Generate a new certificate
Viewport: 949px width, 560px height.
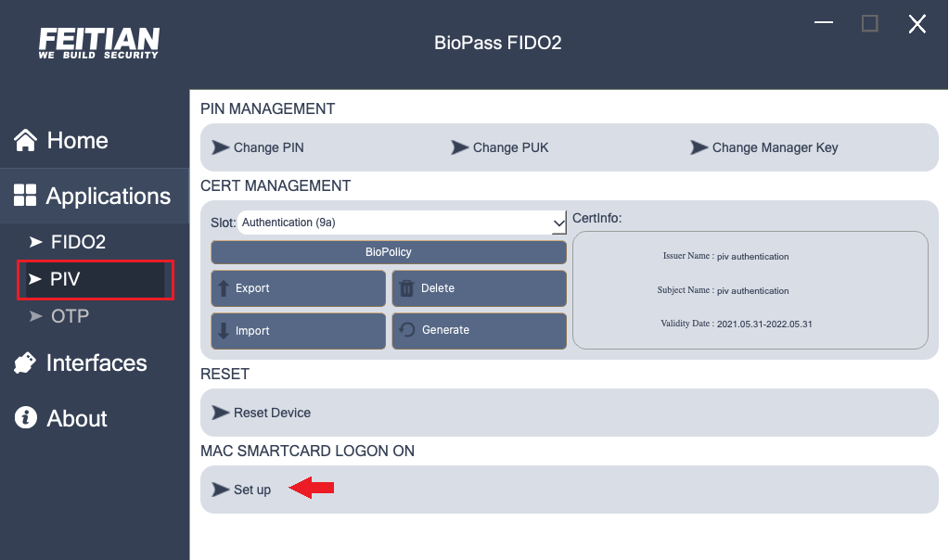pos(480,331)
